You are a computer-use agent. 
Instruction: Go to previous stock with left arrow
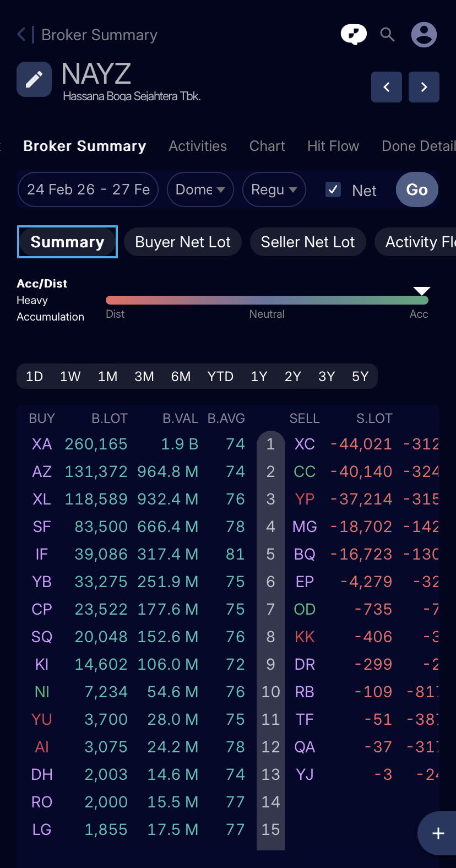(x=387, y=87)
